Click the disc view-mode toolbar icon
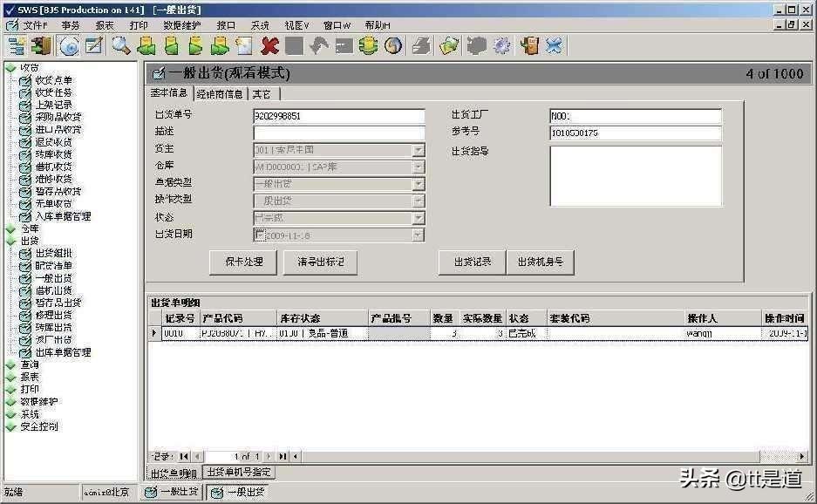817x504 pixels. coord(69,46)
